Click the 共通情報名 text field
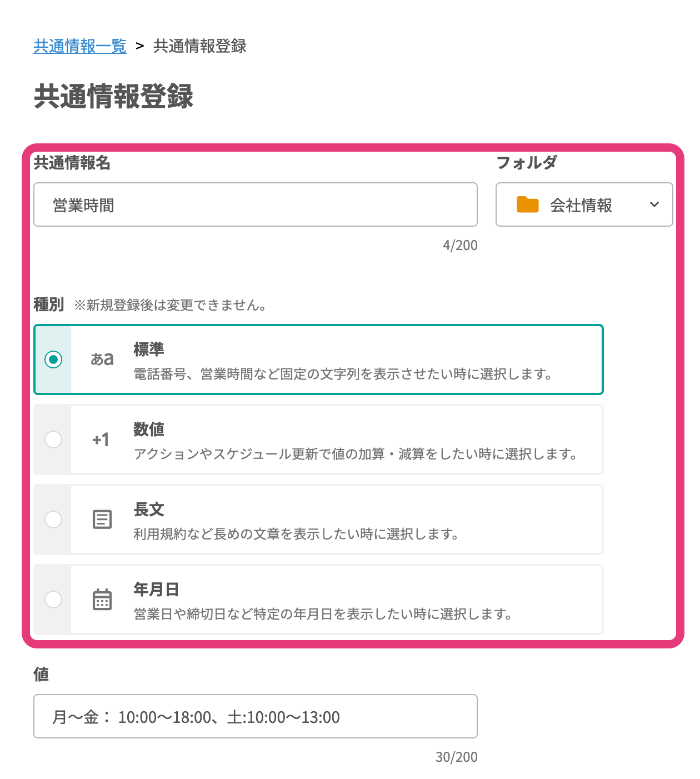Screen dimensions: 700x779 256,204
